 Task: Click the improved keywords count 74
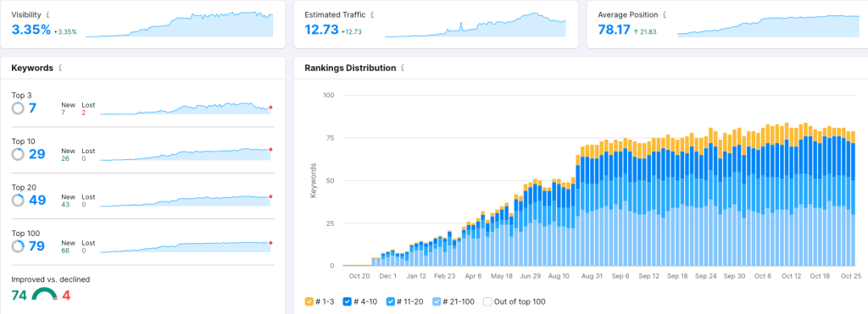[19, 295]
